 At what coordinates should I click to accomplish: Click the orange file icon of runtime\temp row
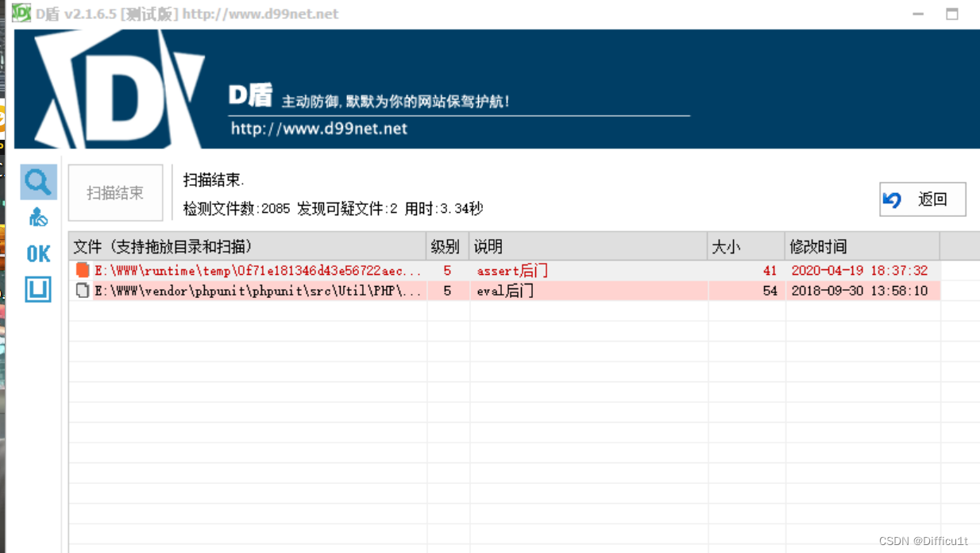83,270
